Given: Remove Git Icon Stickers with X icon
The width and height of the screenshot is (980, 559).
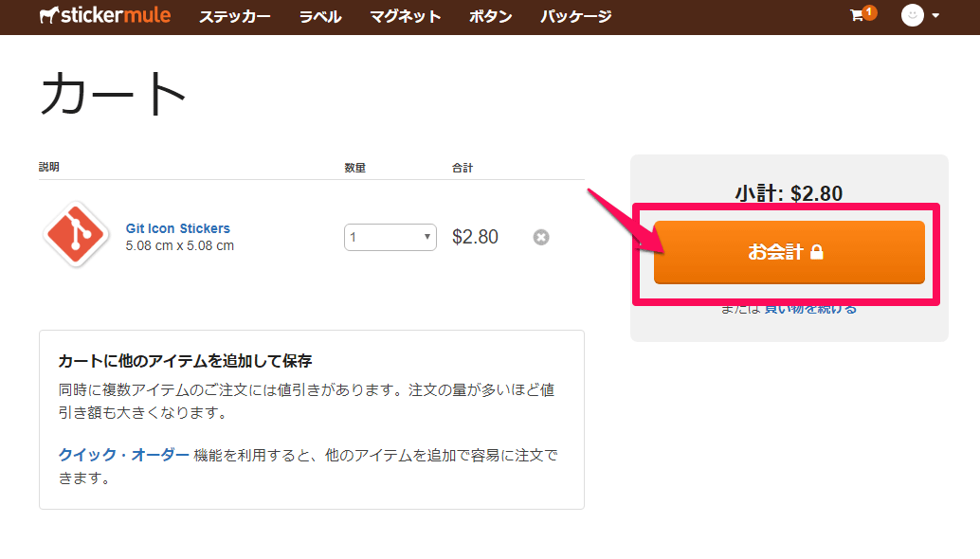Looking at the screenshot, I should point(541,238).
